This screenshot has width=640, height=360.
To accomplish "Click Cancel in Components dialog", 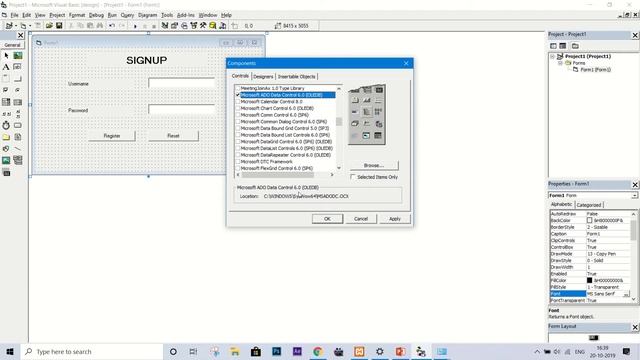I will click(361, 219).
